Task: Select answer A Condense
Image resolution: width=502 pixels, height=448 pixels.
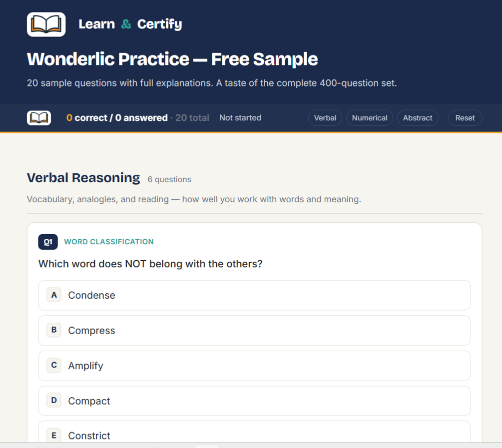Action: click(x=254, y=295)
